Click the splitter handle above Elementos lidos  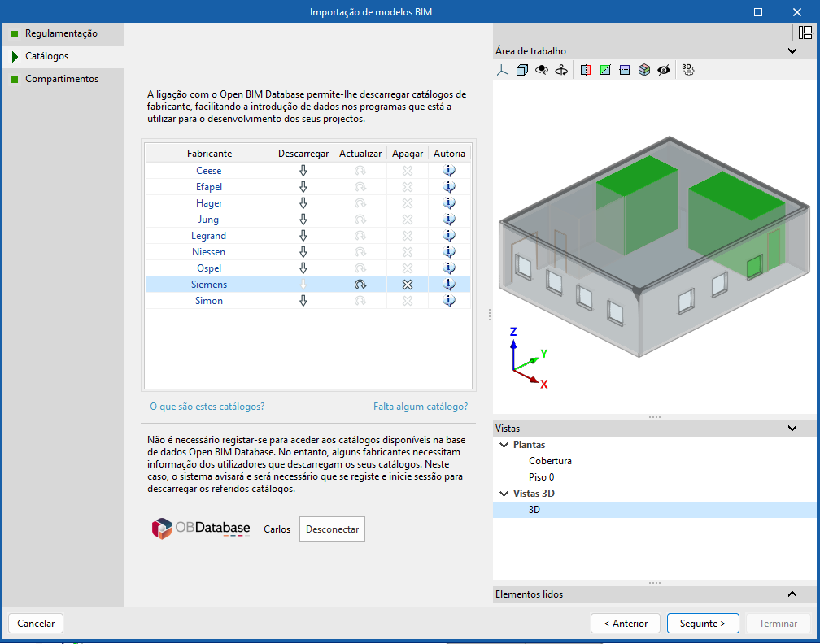(x=654, y=583)
